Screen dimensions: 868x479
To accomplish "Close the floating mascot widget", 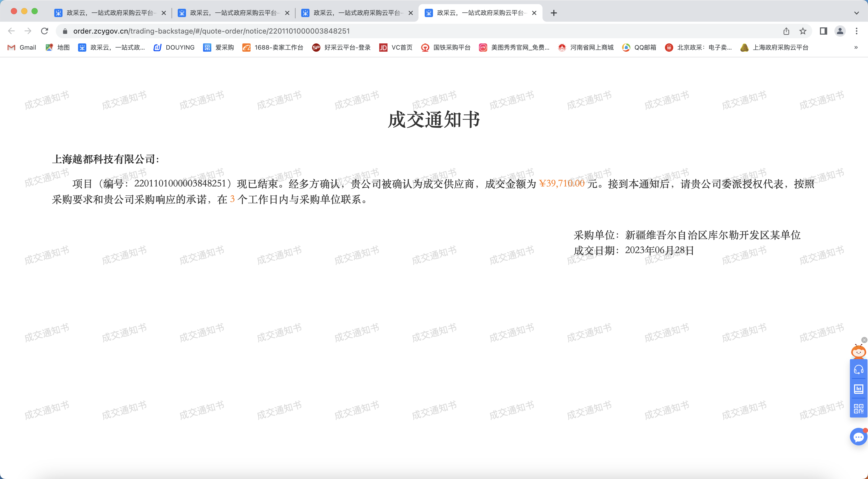I will 864,340.
